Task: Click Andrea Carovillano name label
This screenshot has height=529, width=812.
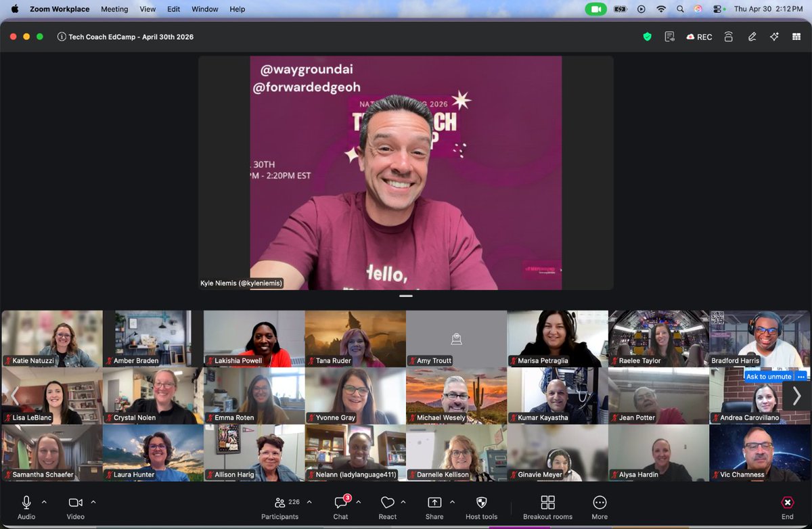Action: [749, 418]
